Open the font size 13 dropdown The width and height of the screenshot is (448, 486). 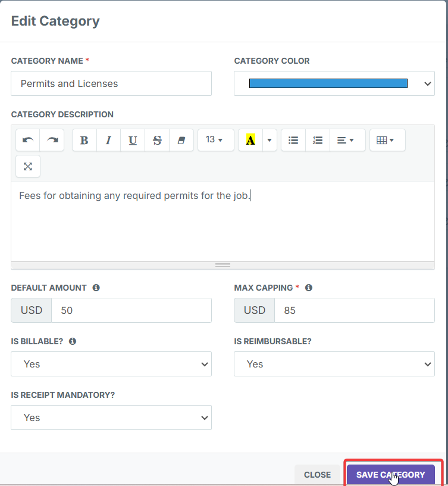point(215,140)
